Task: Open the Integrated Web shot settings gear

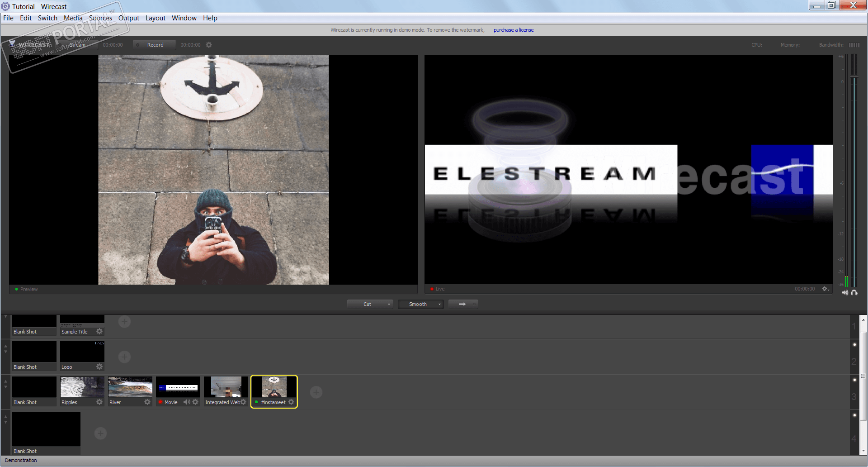Action: coord(243,402)
